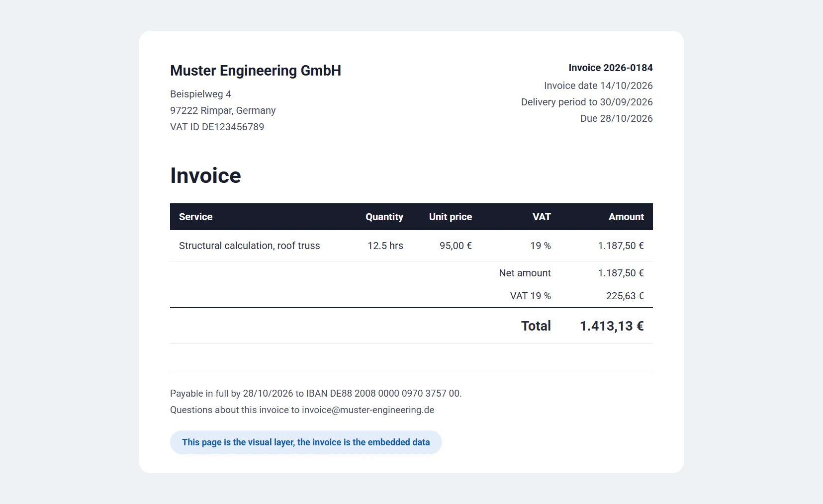Click the 1.187,50 € amount in the service row

pyautogui.click(x=621, y=246)
